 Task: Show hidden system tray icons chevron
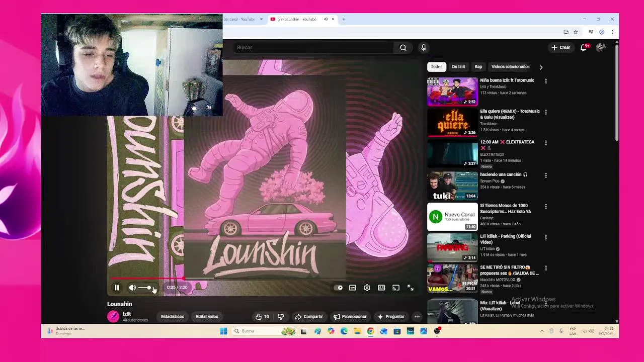pyautogui.click(x=542, y=331)
